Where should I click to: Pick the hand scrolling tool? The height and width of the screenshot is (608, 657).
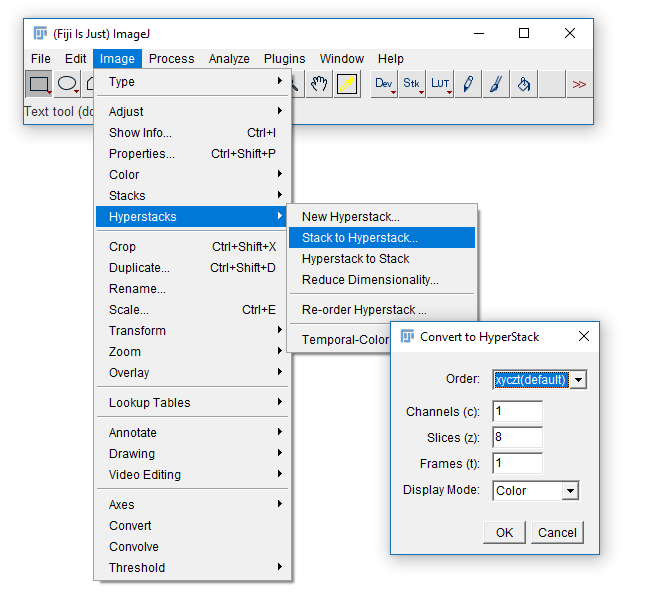pos(319,84)
